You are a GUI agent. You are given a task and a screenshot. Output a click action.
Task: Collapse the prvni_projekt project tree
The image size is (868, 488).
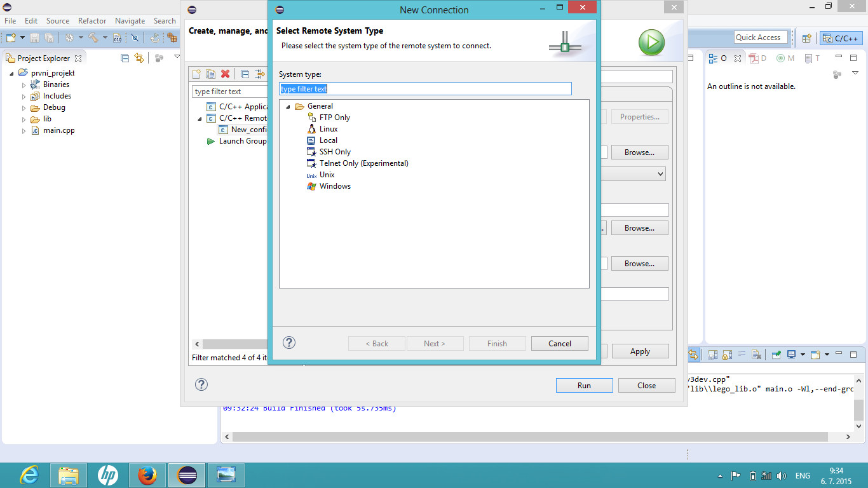12,74
